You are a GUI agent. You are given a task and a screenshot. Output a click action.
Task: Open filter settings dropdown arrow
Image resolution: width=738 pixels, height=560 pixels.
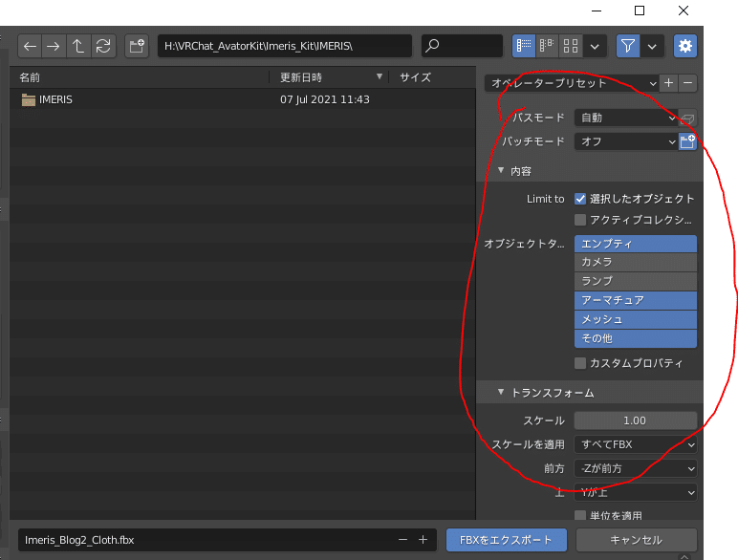point(652,46)
